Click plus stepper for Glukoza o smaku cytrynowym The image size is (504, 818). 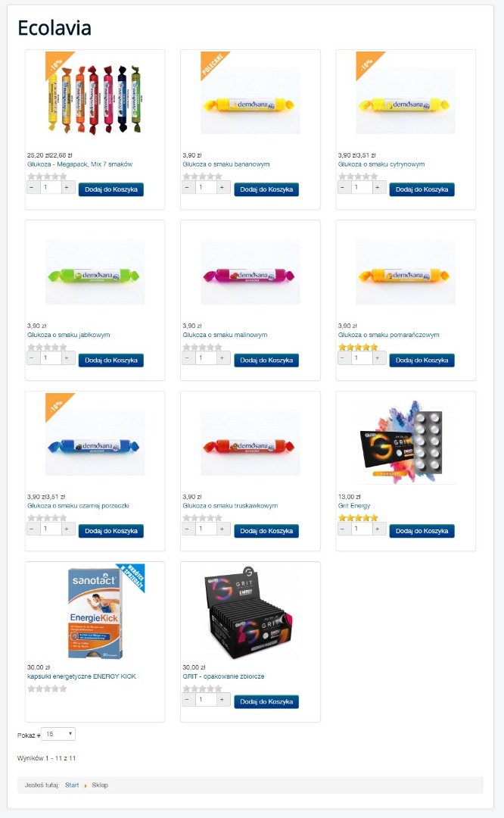click(378, 187)
